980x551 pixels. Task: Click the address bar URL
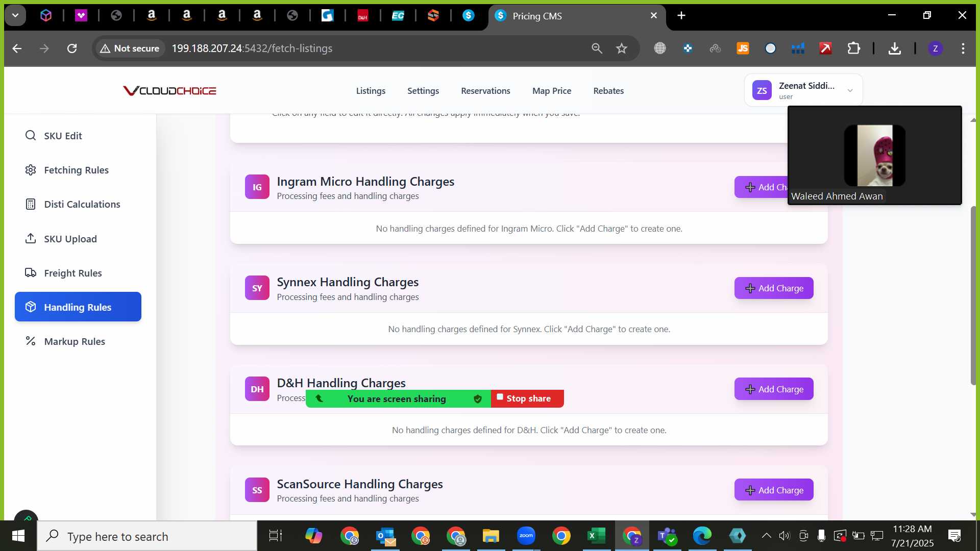pos(252,48)
